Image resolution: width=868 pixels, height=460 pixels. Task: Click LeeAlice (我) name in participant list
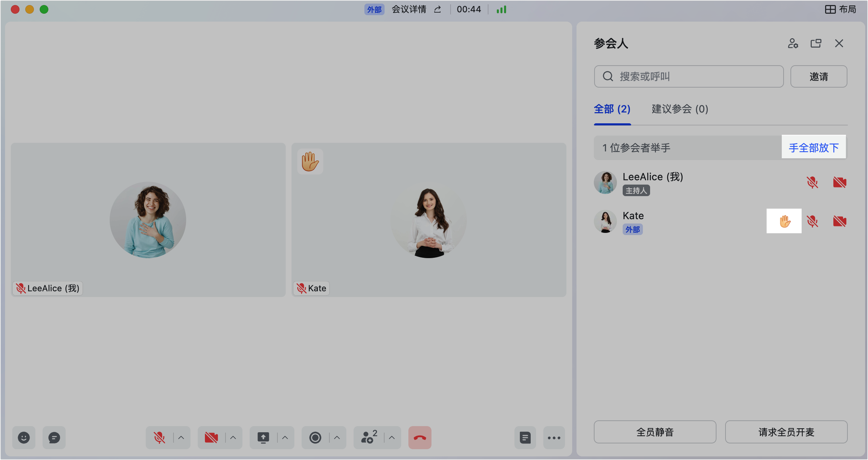point(653,177)
